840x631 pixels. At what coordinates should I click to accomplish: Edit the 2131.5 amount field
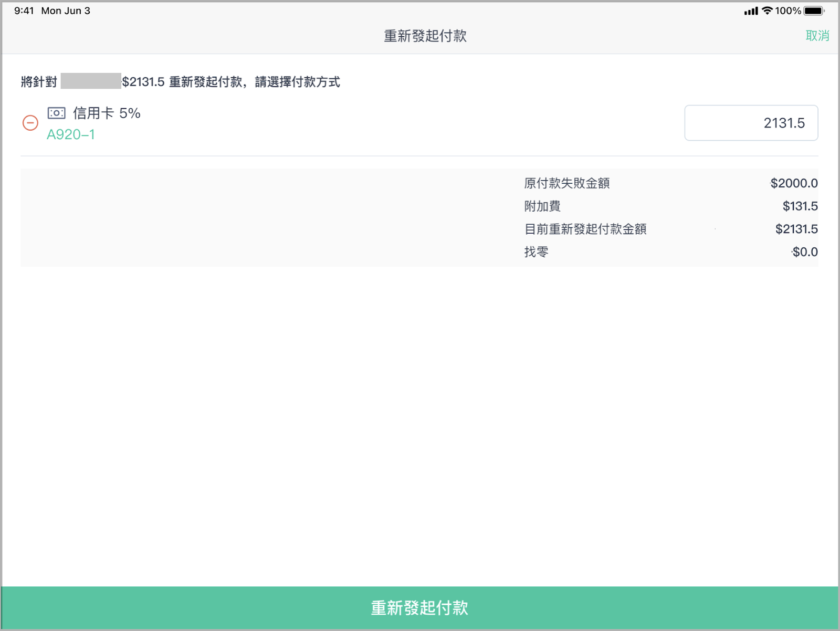point(751,123)
